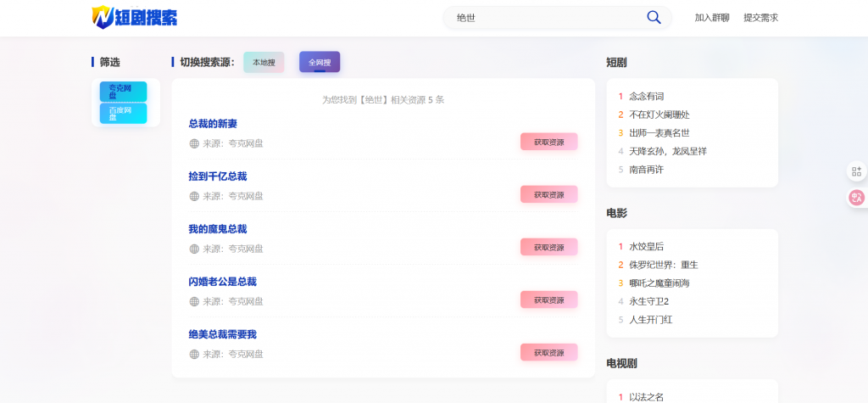Viewport: 868px width, 403px height.
Task: Open the 我的魔鬼总裁 result title
Action: pos(218,229)
